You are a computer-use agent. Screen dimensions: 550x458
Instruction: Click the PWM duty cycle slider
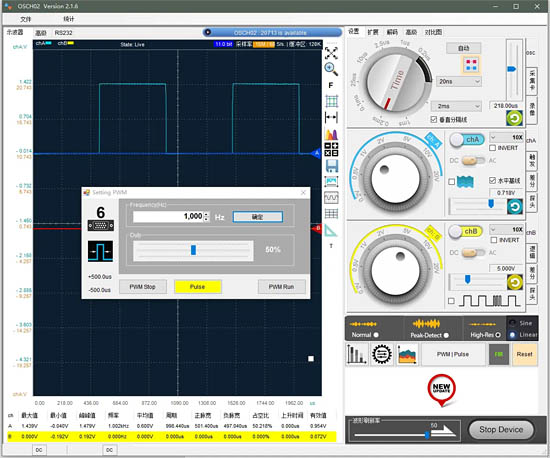coord(193,250)
